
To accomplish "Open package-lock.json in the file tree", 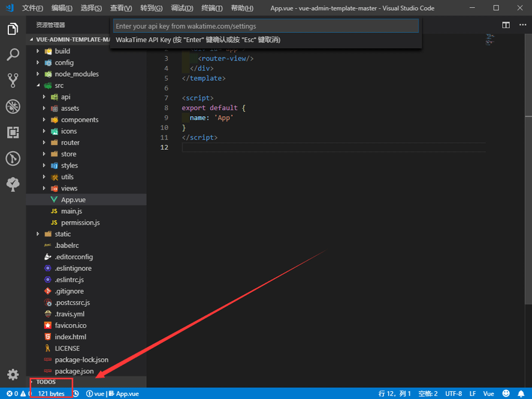I will (x=86, y=359).
